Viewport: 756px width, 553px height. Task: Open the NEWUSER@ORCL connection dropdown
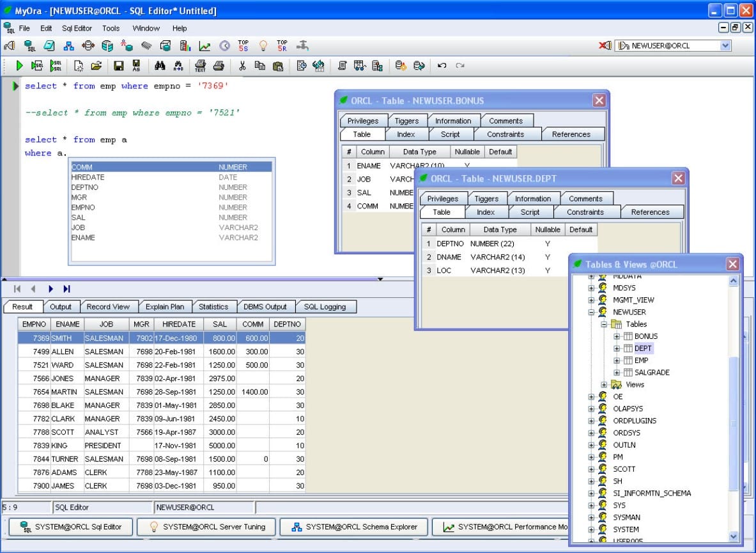pos(725,46)
